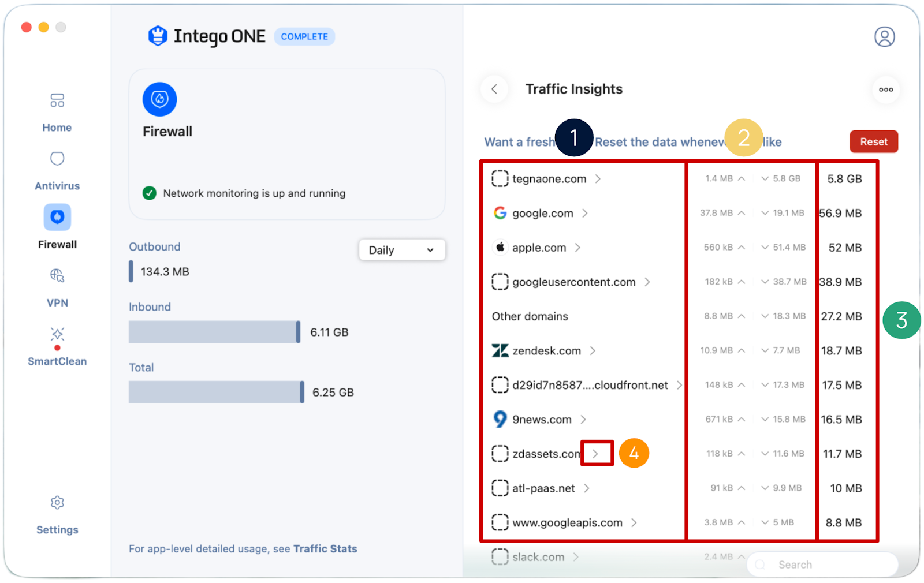Go back from Traffic Insights
The image size is (924, 583).
(494, 89)
